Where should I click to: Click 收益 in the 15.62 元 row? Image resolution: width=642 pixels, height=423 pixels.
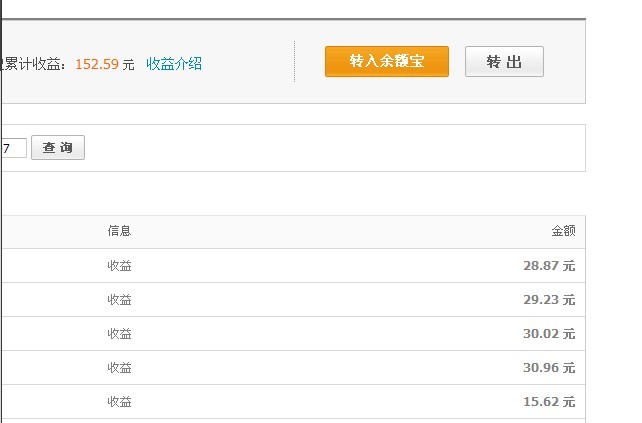point(120,402)
